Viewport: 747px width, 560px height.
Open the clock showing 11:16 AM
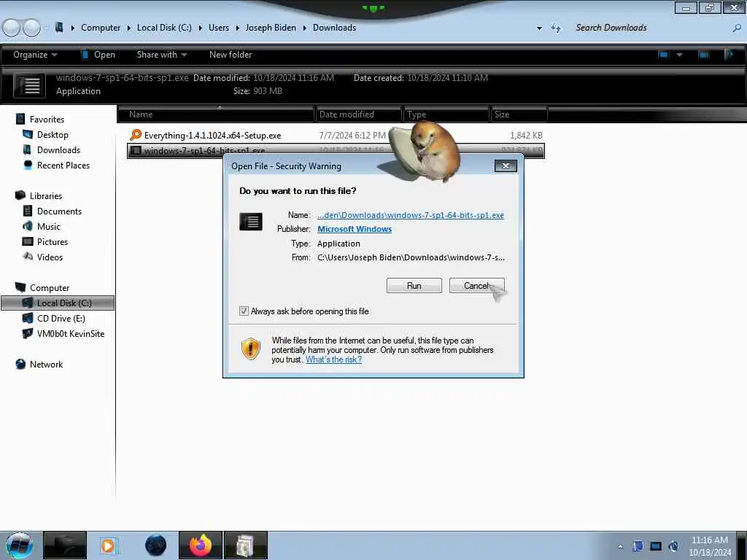point(710,546)
